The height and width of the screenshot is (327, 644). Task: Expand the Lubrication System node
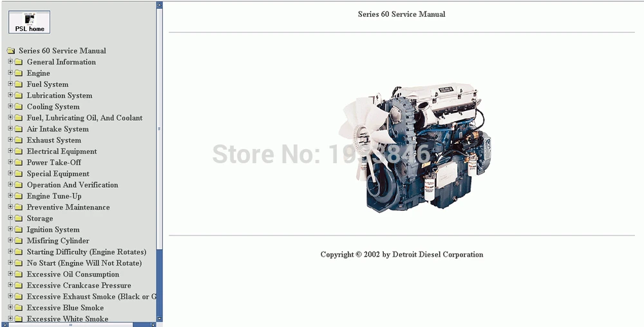point(10,95)
